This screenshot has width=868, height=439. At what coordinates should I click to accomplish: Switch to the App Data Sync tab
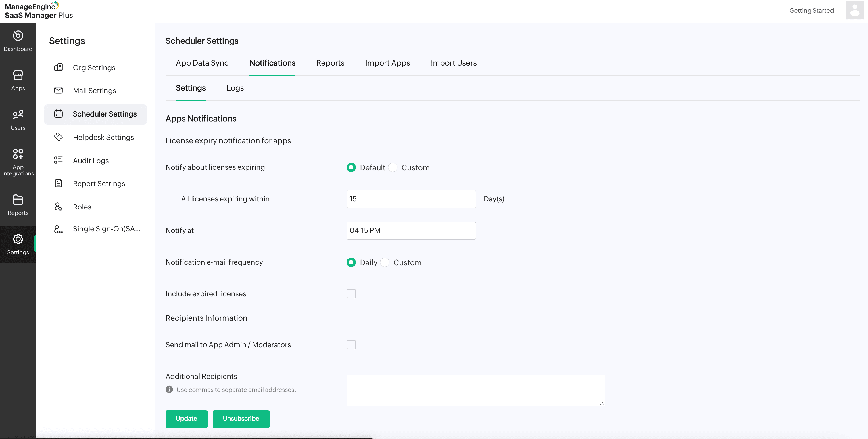[x=202, y=63]
